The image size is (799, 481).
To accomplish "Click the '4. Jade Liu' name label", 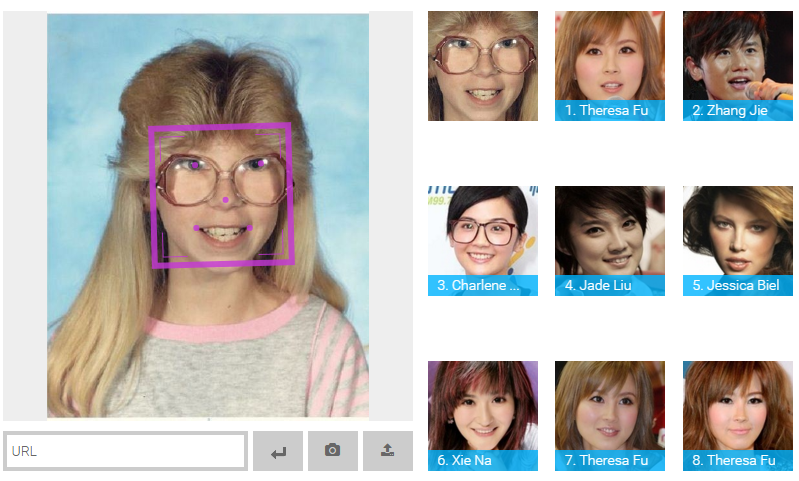I will (609, 285).
